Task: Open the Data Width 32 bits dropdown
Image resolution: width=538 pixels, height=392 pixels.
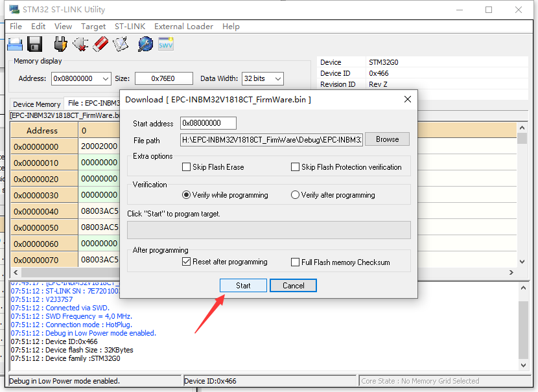Action: coord(278,78)
